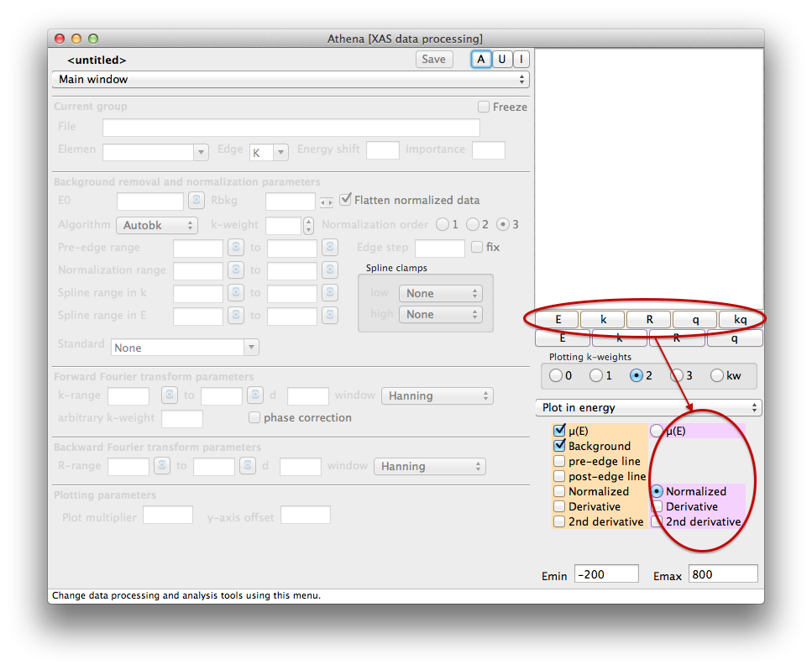Viewport: 812px width, 670px height.
Task: Click the y-axis offset field
Action: point(306,515)
